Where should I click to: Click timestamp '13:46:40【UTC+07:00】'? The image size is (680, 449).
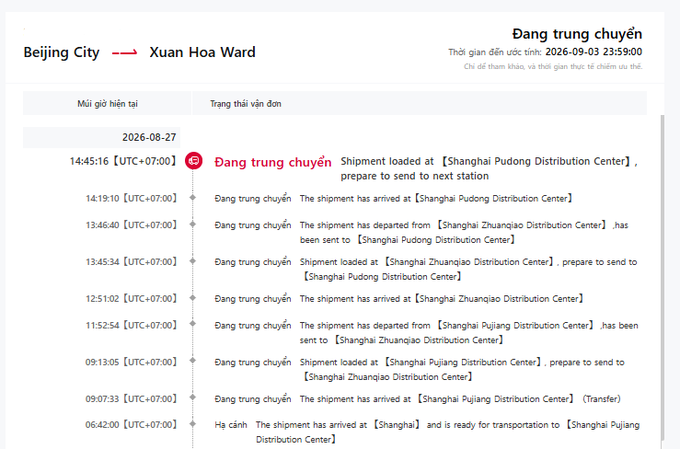point(132,225)
